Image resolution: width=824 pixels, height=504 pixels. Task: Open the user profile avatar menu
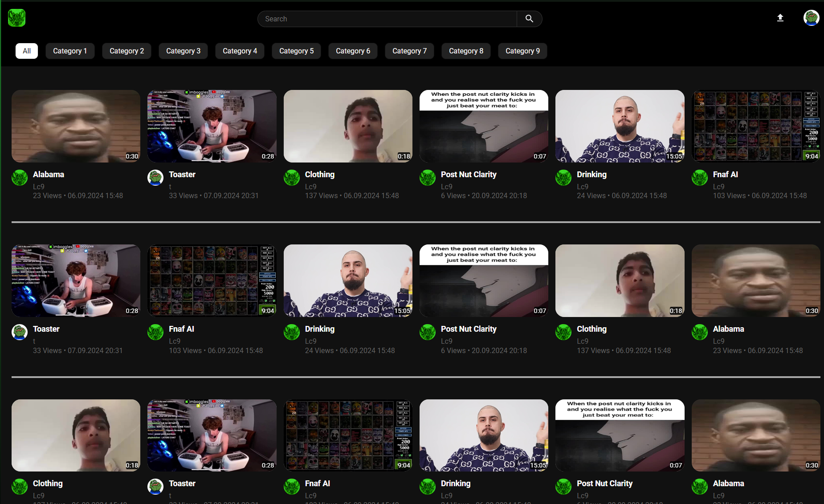[811, 18]
